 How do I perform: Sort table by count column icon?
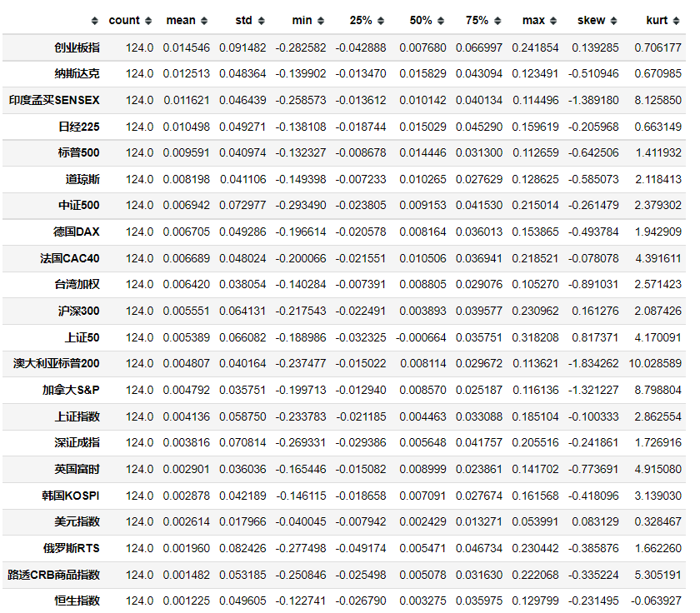click(x=148, y=21)
